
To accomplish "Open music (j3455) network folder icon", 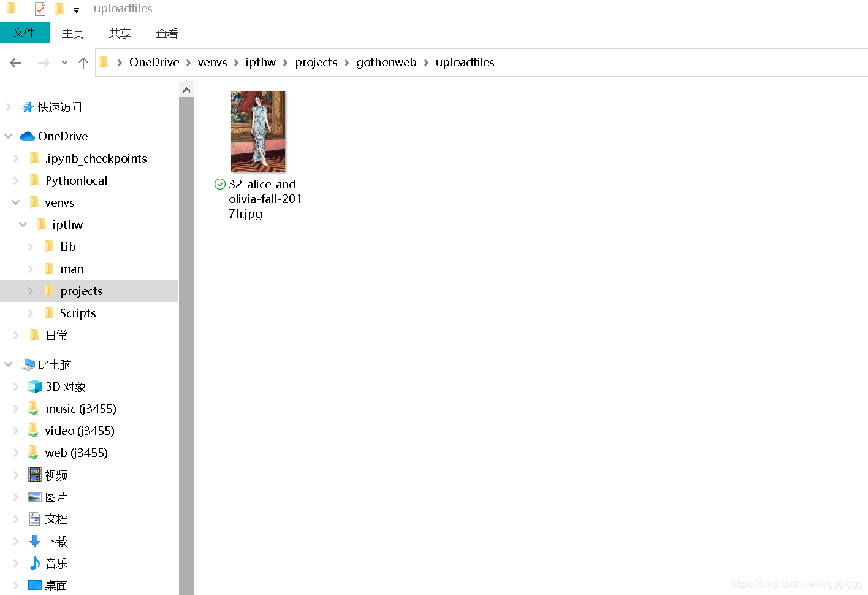I will 34,409.
